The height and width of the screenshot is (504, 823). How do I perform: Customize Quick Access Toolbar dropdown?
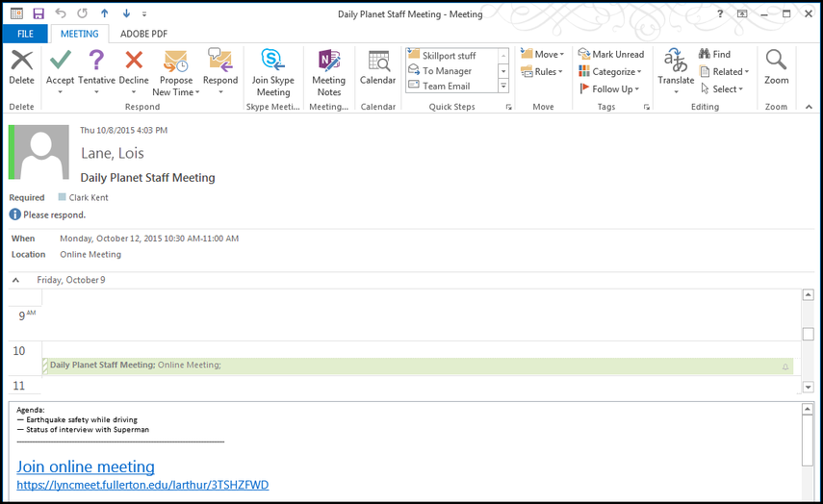coord(143,14)
